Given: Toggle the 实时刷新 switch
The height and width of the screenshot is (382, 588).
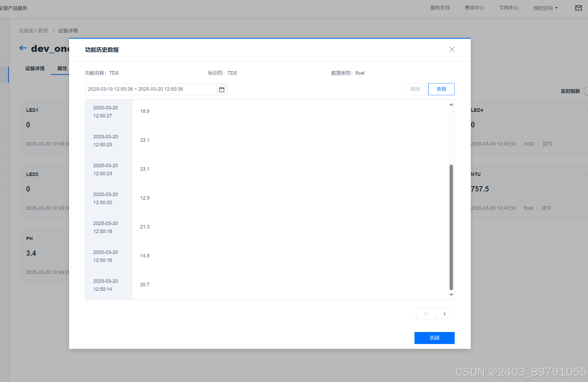Looking at the screenshot, I should click(586, 91).
